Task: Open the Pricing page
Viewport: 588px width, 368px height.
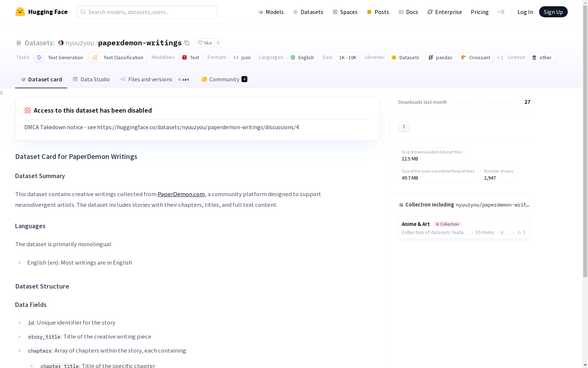Action: (x=480, y=12)
